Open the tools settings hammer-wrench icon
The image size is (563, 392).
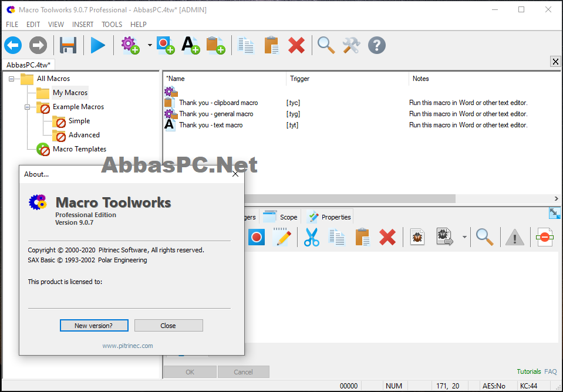point(351,45)
